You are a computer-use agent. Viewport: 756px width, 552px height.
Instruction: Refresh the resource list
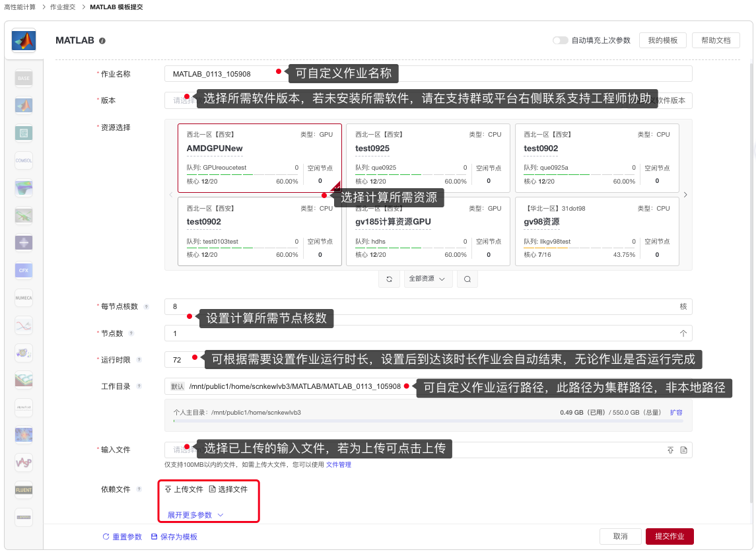click(x=389, y=279)
